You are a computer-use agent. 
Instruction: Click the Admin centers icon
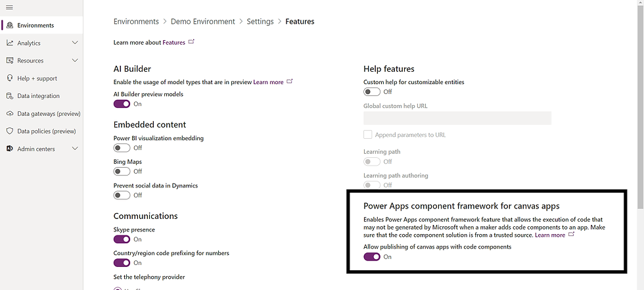10,149
